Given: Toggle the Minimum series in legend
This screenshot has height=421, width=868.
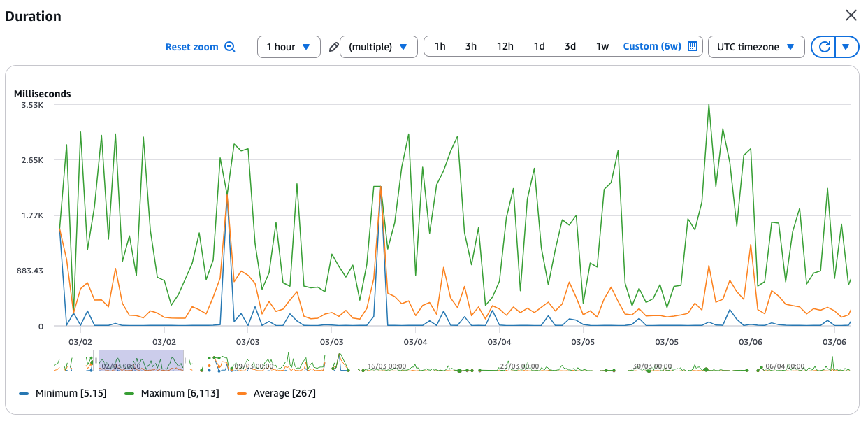Looking at the screenshot, I should tap(62, 393).
